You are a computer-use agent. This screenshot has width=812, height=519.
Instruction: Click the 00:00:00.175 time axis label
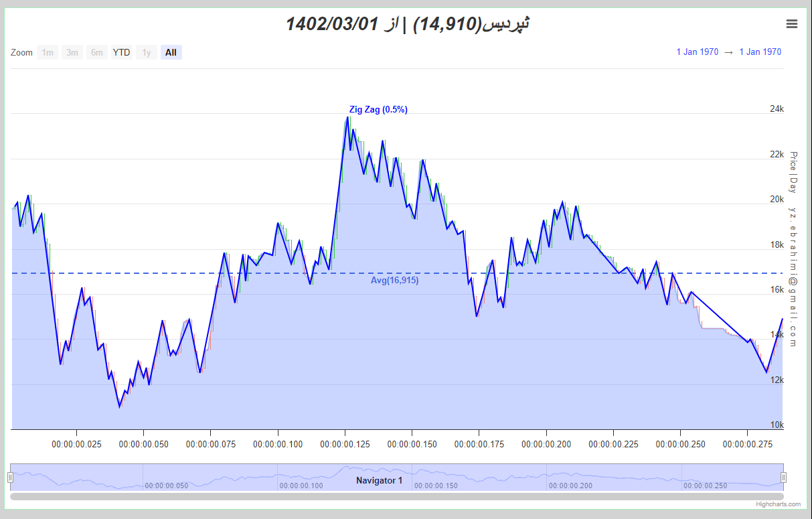pyautogui.click(x=479, y=443)
